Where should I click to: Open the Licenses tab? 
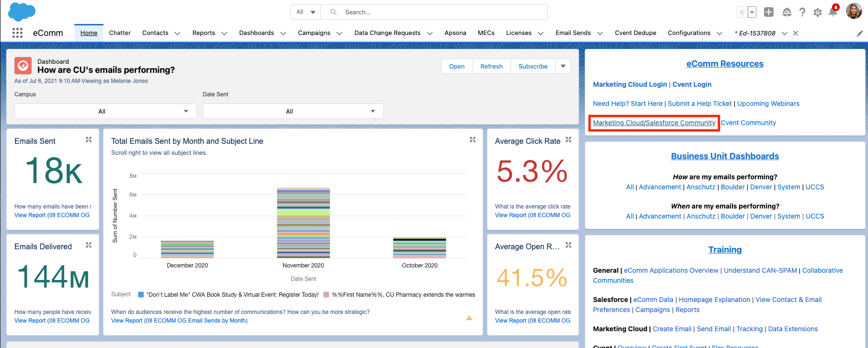tap(519, 33)
